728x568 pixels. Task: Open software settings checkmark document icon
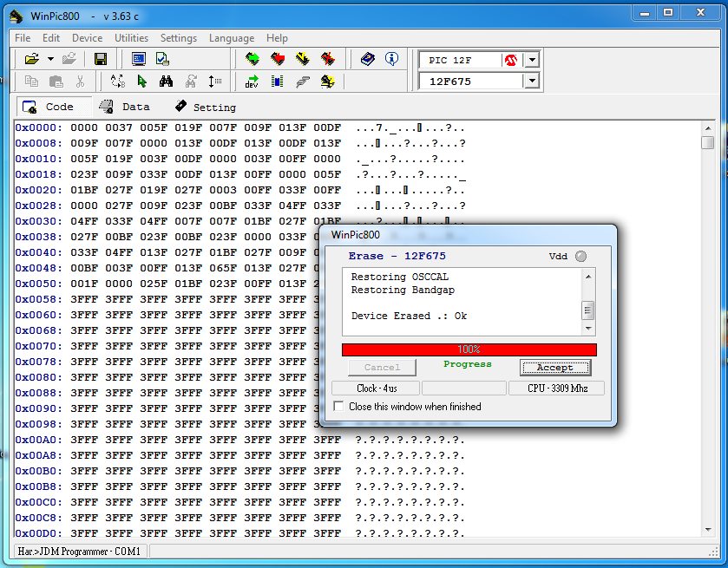[x=162, y=59]
